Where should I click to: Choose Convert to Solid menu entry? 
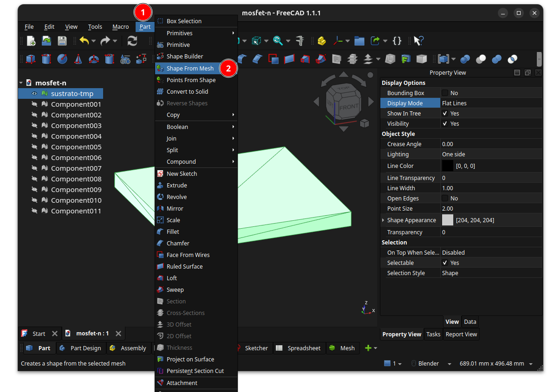[x=196, y=91]
